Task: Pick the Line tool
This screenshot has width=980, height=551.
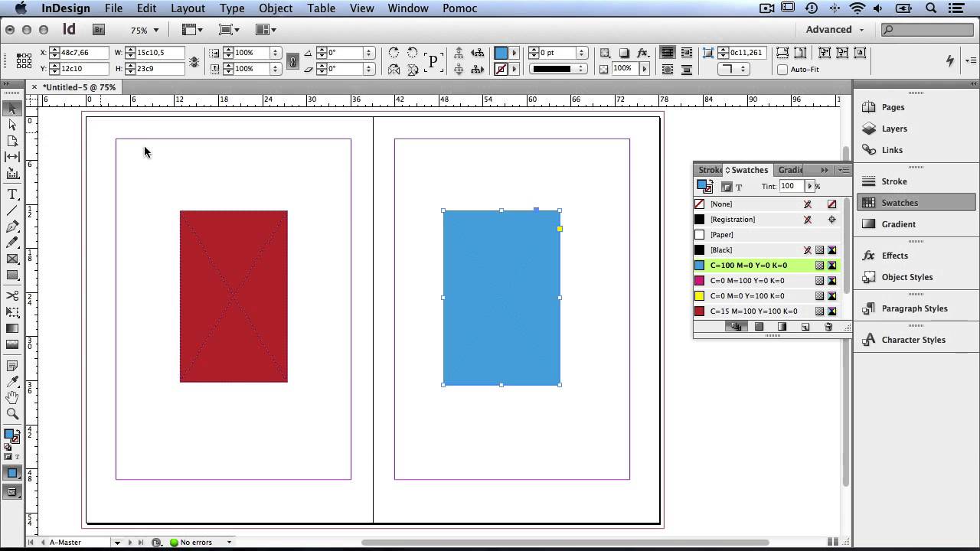Action: click(x=12, y=210)
